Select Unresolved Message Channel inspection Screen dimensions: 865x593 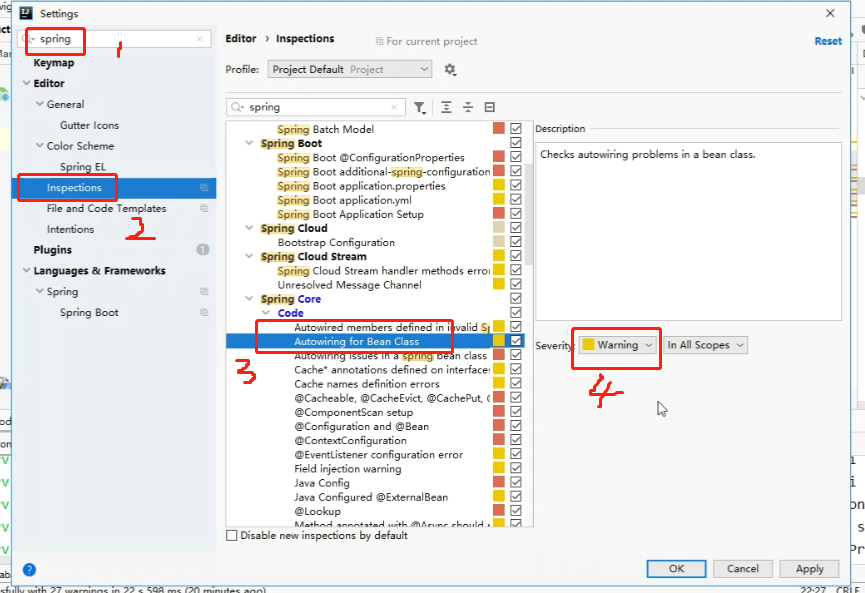350,285
